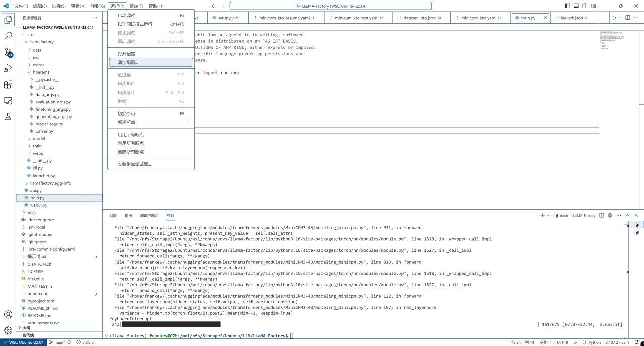644x346 pixels.
Task: Kill terminal with trash icon
Action: (610, 215)
